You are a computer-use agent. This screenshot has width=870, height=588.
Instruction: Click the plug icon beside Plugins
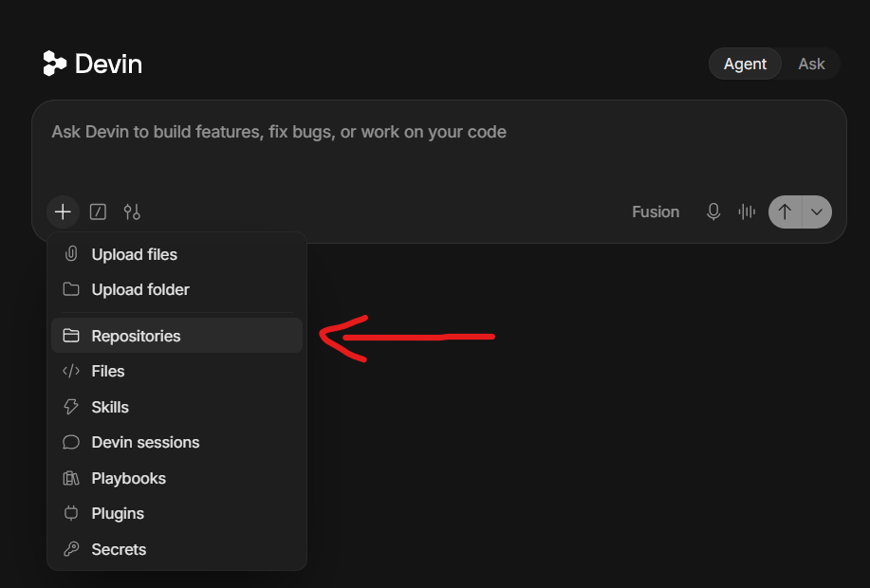71,513
